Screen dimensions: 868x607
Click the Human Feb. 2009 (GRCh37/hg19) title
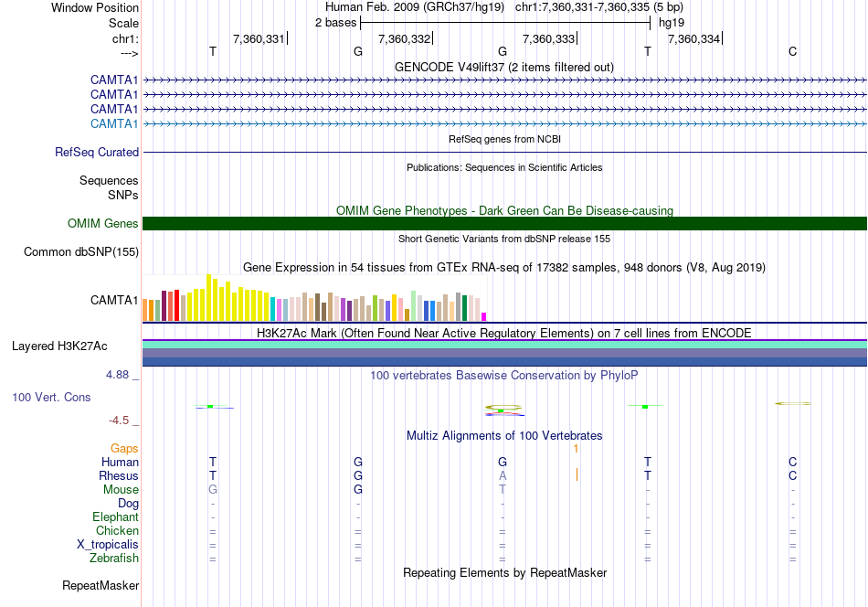click(415, 7)
